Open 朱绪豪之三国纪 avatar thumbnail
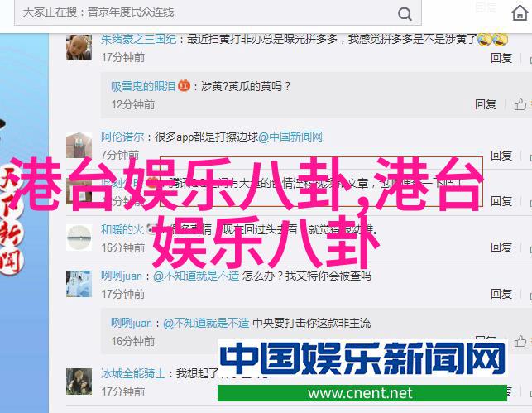This screenshot has width=532, height=413. 79,47
